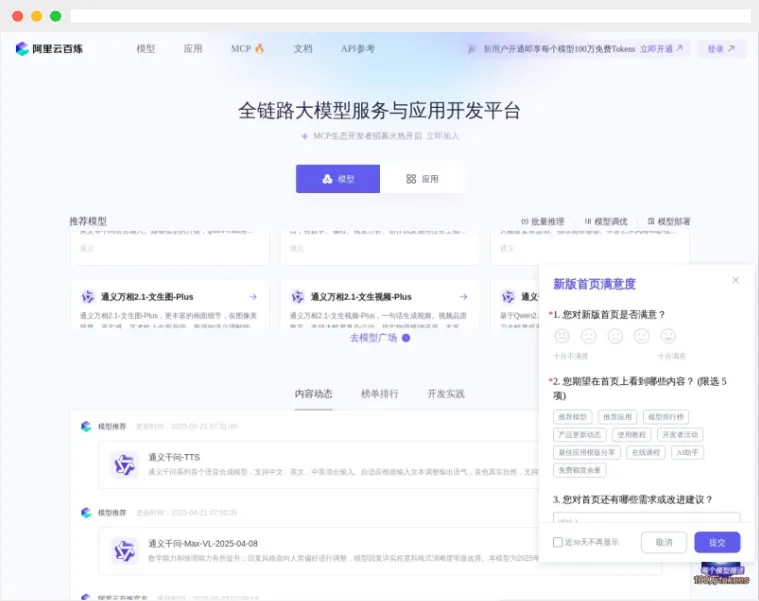This screenshot has height=601, width=759.
Task: Toggle the 免费额度余量 option tag
Action: [x=579, y=470]
